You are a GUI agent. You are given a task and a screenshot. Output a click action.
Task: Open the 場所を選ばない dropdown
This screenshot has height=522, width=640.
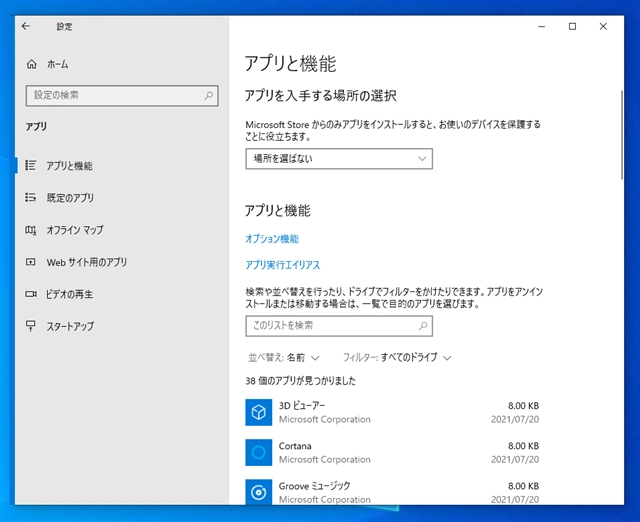[339, 159]
